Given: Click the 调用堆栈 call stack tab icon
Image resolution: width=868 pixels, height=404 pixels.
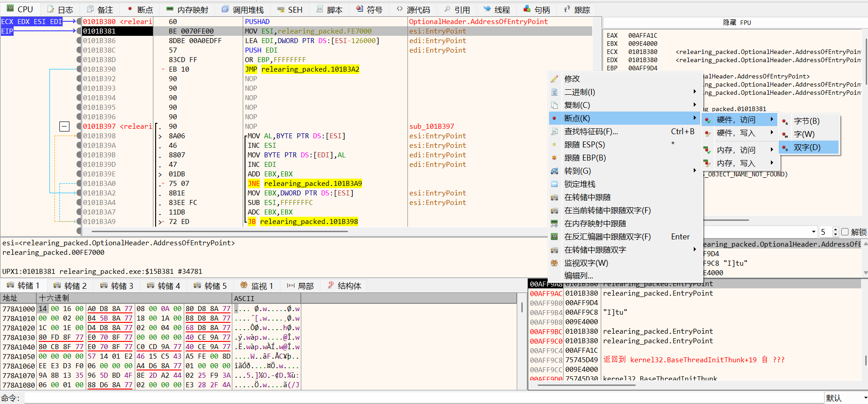Looking at the screenshot, I should 225,10.
